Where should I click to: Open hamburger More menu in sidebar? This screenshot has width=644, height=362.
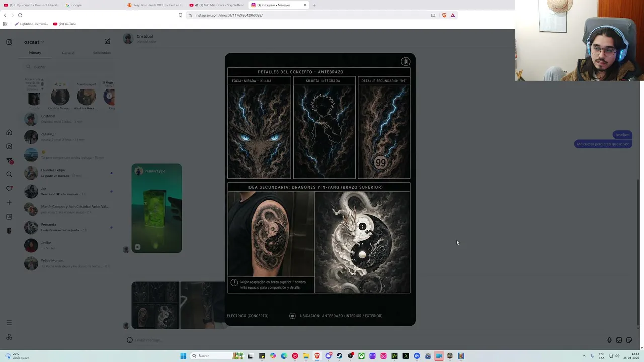(x=9, y=323)
